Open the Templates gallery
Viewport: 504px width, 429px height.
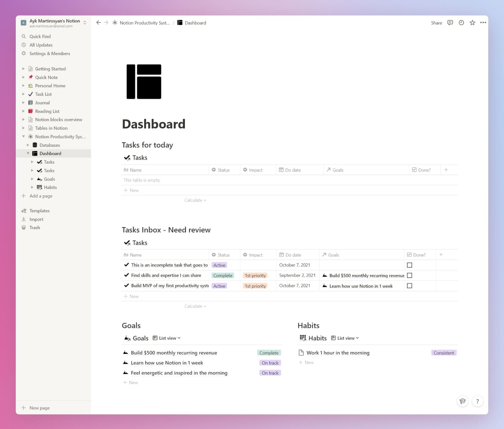(39, 211)
